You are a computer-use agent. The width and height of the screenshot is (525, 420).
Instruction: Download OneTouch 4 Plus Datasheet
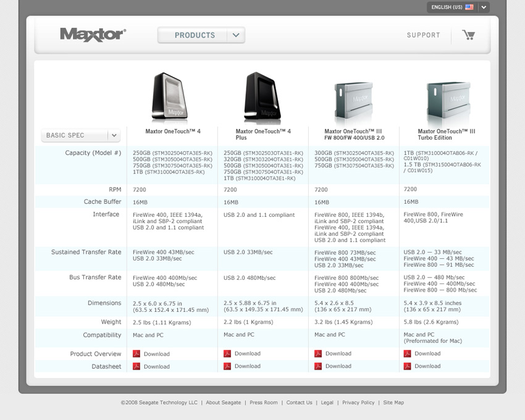point(248,366)
